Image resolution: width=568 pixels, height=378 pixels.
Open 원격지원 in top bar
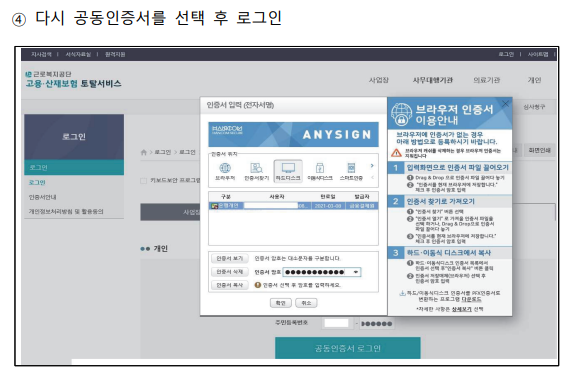[115, 54]
